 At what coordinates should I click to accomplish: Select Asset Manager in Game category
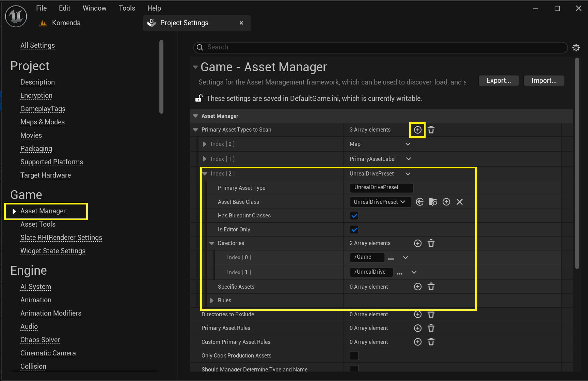coord(43,211)
